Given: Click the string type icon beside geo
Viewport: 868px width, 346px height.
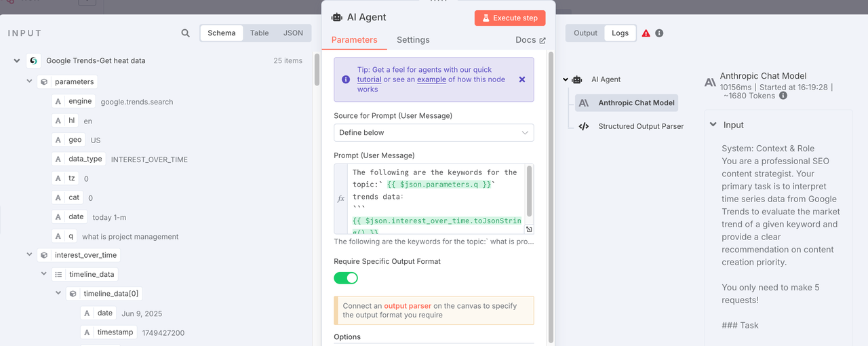Looking at the screenshot, I should tap(59, 140).
